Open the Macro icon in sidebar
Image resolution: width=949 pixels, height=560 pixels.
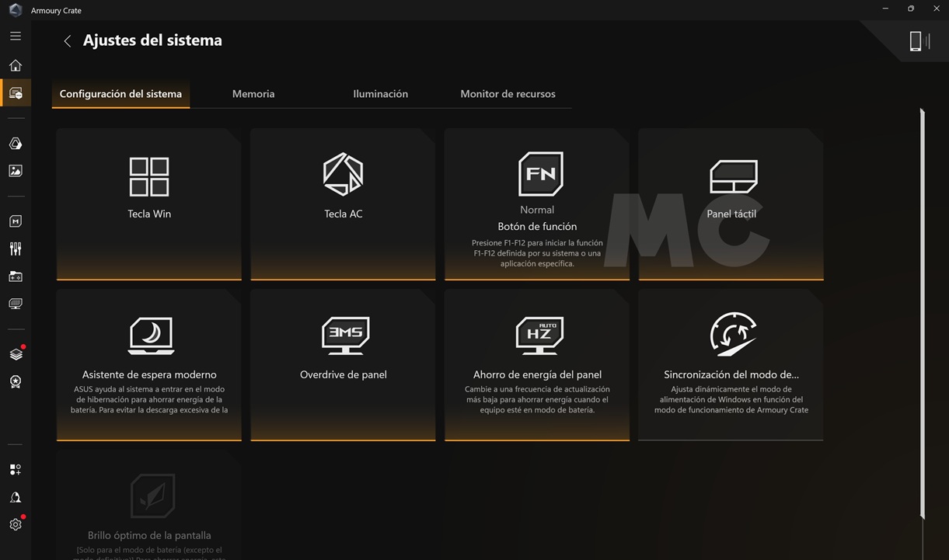pyautogui.click(x=16, y=221)
